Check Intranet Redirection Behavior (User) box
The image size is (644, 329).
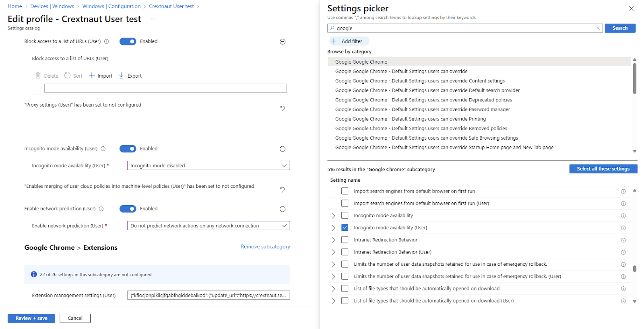tap(345, 252)
